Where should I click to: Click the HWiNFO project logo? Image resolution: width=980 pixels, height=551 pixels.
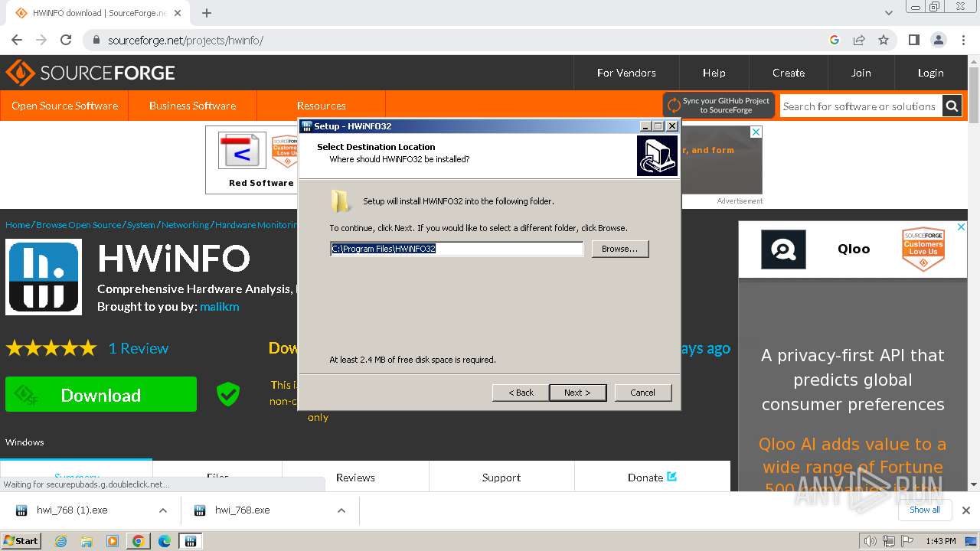point(44,277)
